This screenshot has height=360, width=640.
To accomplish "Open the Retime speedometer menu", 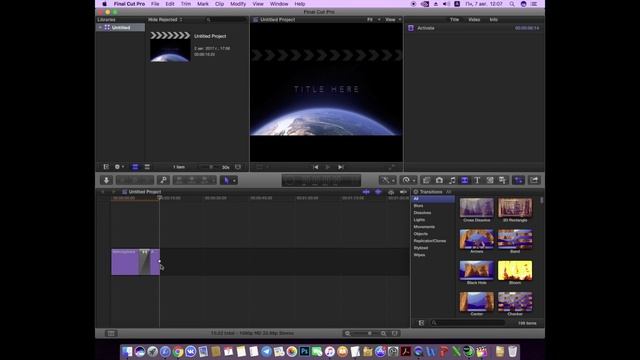I will pyautogui.click(x=408, y=180).
